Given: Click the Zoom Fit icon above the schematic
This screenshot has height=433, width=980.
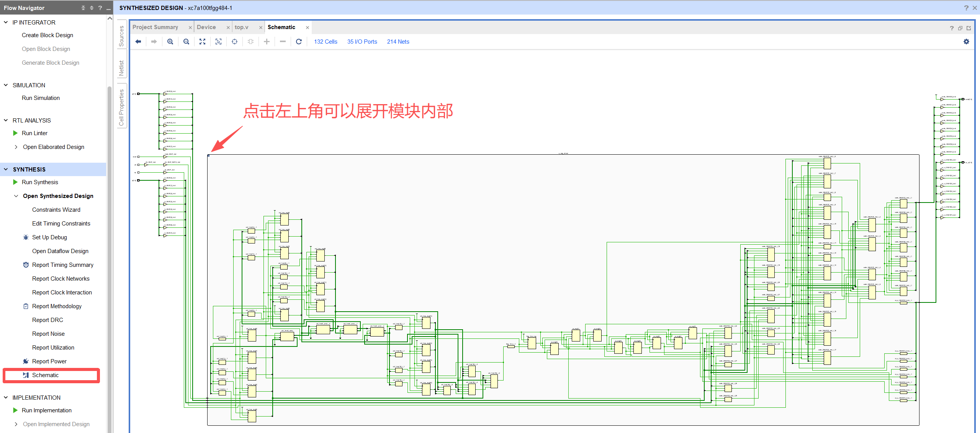Looking at the screenshot, I should click(202, 41).
